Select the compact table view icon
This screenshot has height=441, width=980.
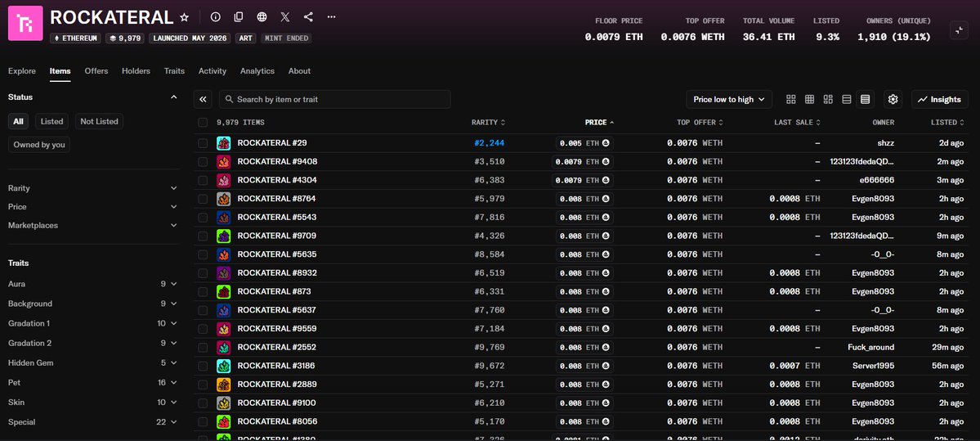[x=865, y=100]
